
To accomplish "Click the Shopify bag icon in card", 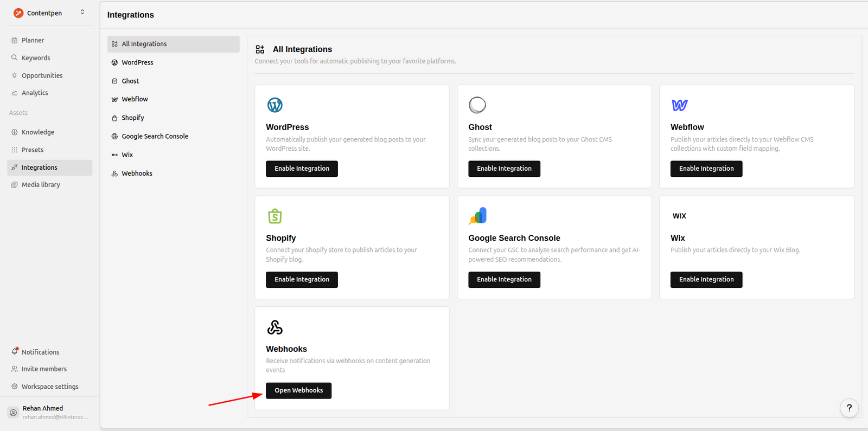I will coord(275,216).
